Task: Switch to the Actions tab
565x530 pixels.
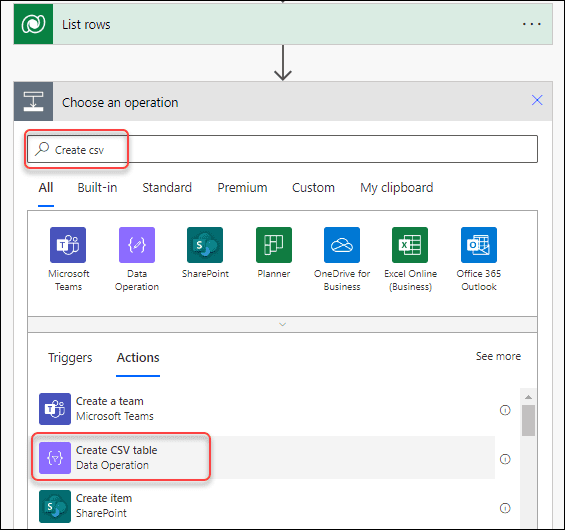Action: [138, 357]
